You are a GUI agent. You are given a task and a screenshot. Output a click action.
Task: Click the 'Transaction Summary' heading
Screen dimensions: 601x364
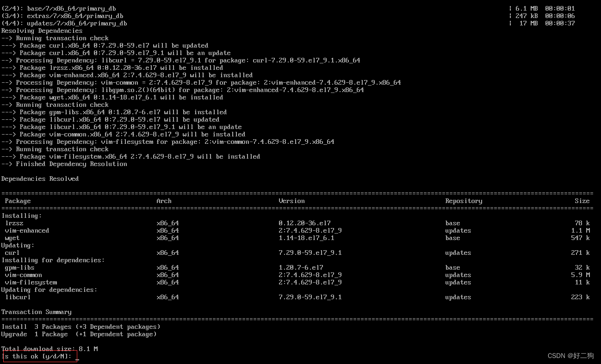pyautogui.click(x=36, y=312)
